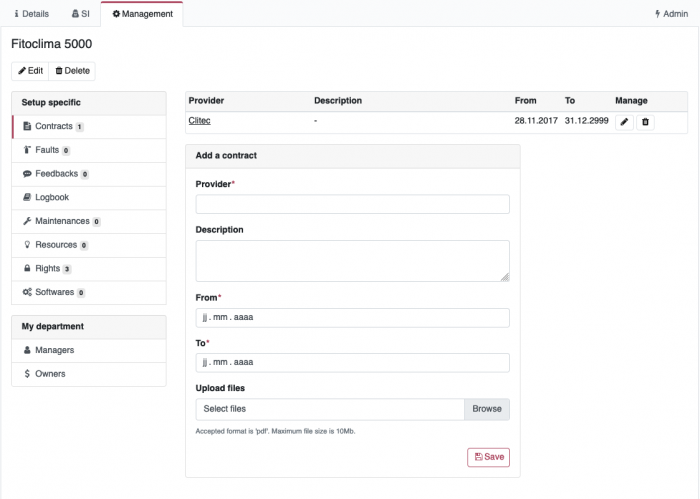Click the From date field
700x499 pixels.
click(x=352, y=318)
